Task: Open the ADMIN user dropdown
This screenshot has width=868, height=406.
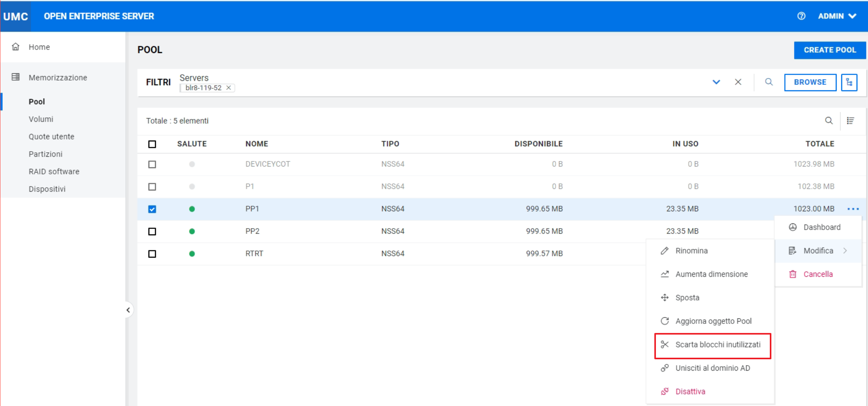Action: coord(837,16)
